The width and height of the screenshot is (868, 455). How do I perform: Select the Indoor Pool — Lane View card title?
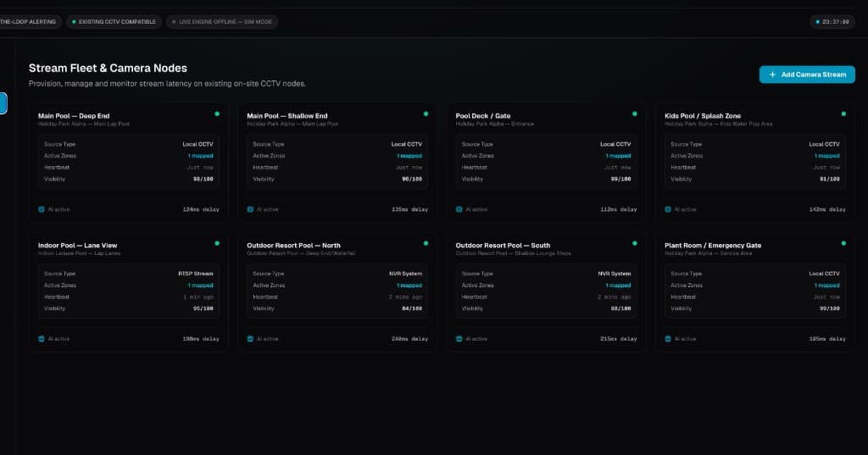click(77, 245)
